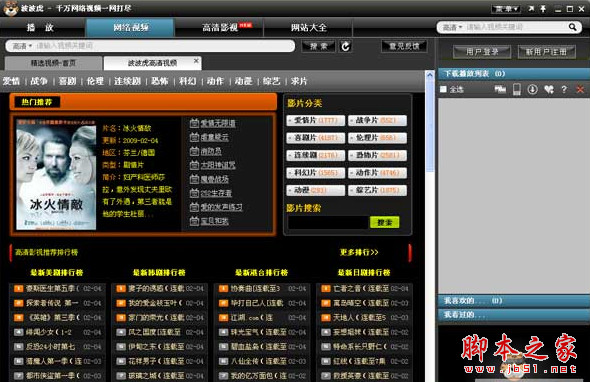590x382 pixels.
Task: Click the red X delete icon in the playlist toolbar
Action: (x=580, y=89)
